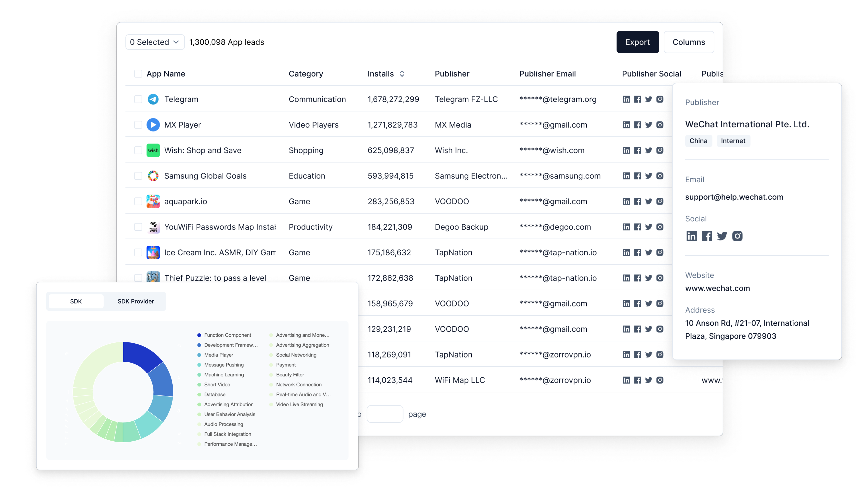Open WeChat publisher LinkedIn icon

[x=691, y=236]
